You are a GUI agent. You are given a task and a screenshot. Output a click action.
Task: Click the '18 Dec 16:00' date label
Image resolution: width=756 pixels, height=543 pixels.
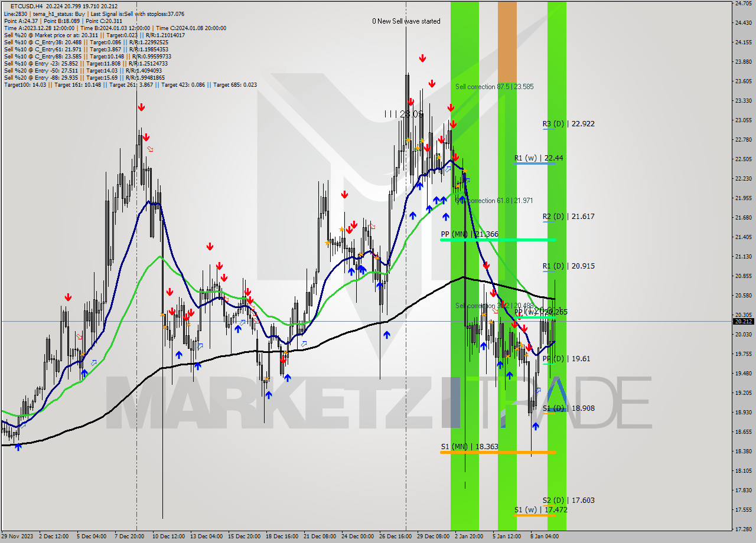281,537
